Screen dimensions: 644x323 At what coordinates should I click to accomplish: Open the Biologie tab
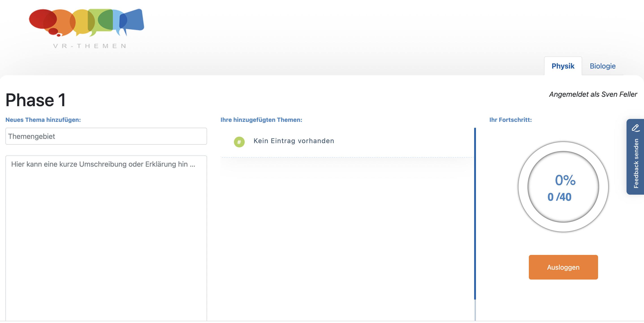(x=603, y=66)
